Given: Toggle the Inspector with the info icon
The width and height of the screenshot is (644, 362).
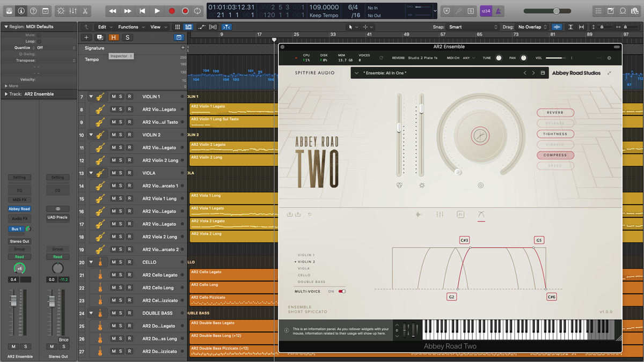Looking at the screenshot, I should [x=21, y=10].
